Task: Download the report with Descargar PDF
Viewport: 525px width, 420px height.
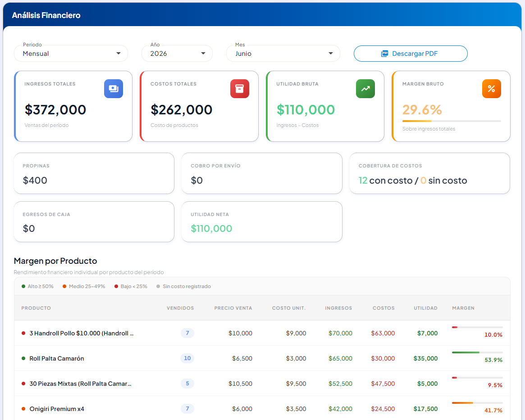Action: [411, 54]
